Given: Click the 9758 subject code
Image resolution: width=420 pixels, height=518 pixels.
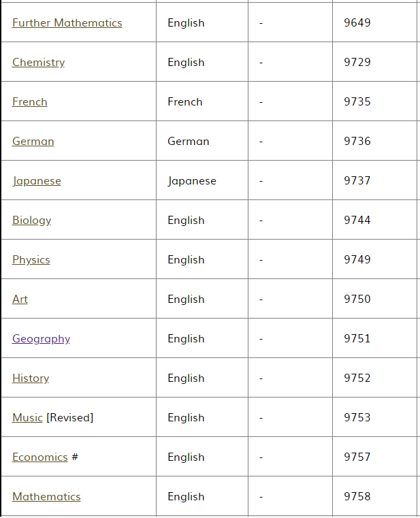Looking at the screenshot, I should 357,496.
